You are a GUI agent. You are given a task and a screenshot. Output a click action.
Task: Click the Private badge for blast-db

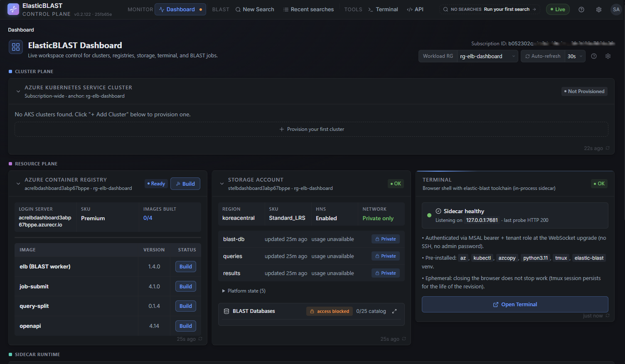(386, 239)
